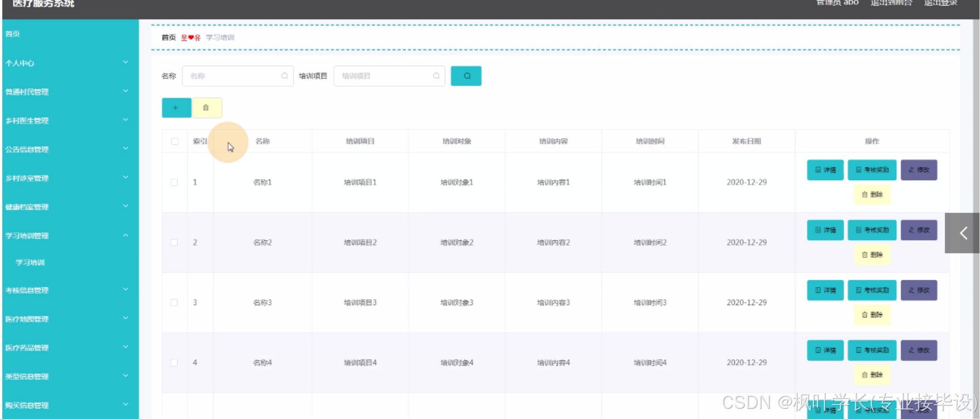This screenshot has height=419, width=980.
Task: Click cell 培训项目1
Action: pos(360,183)
